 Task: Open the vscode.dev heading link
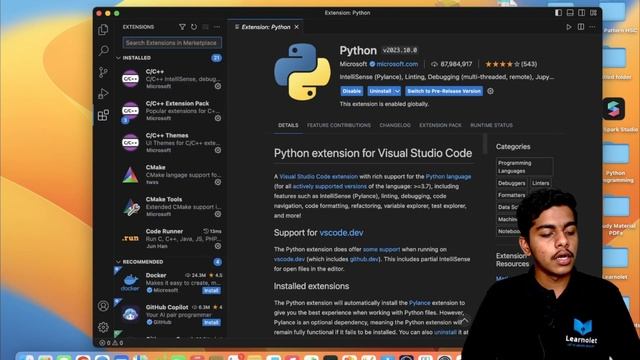[x=341, y=233]
